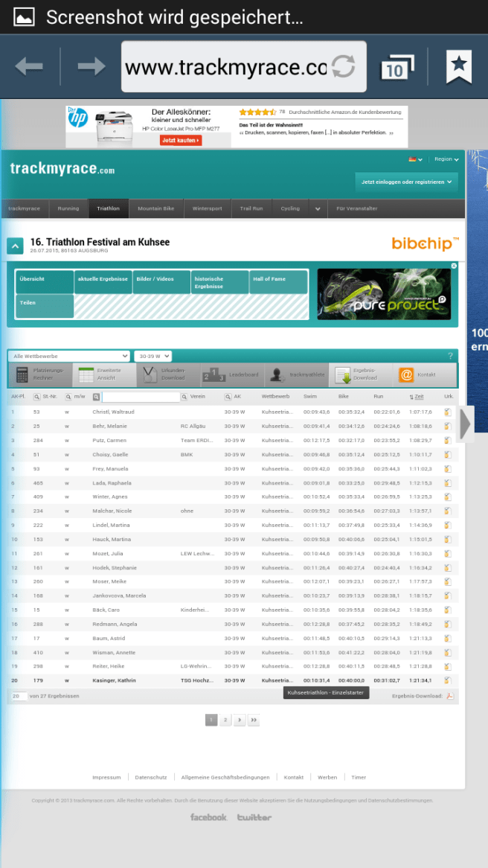Open bookmarks via the star icon
488x868 pixels.
click(458, 67)
